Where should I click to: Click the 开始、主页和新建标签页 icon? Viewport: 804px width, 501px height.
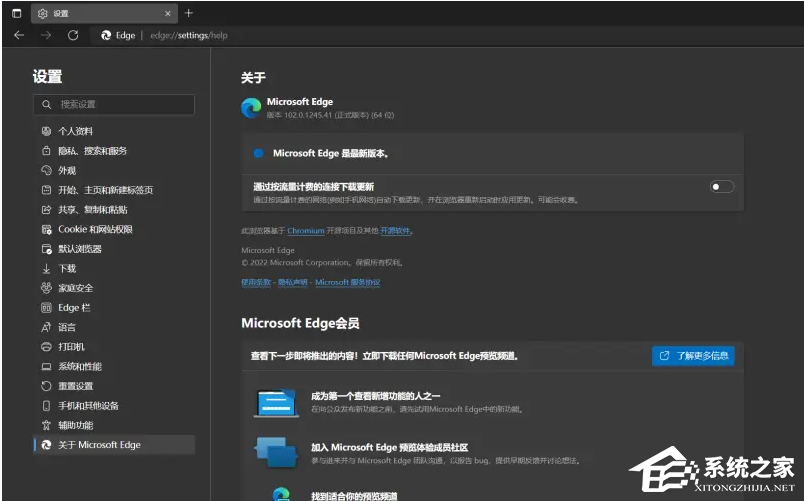coord(46,190)
